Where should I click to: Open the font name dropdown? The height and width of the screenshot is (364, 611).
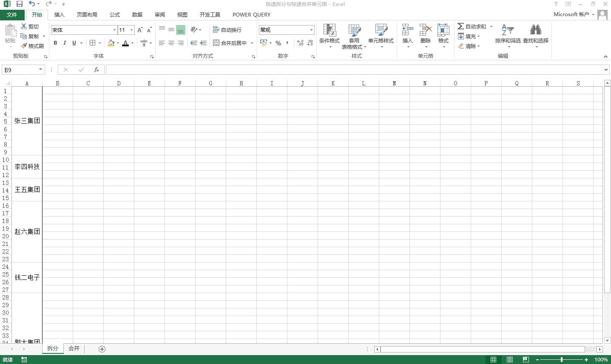[x=114, y=30]
